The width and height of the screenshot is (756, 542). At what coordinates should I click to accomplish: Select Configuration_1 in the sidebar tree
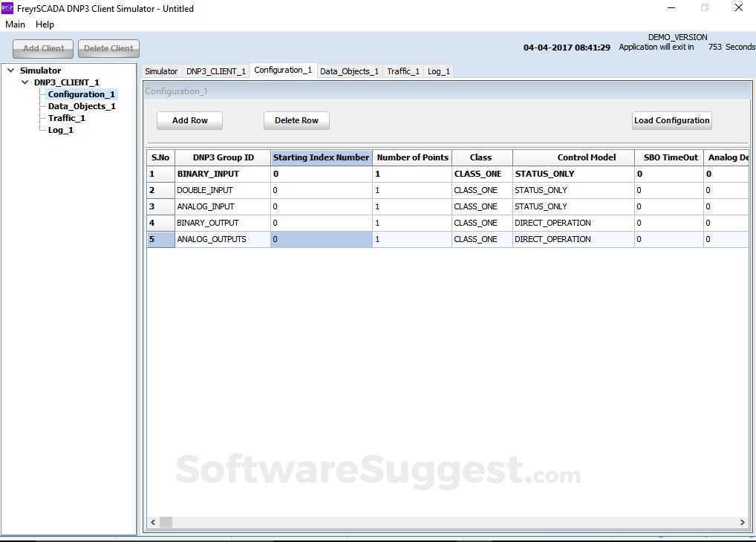tap(81, 94)
